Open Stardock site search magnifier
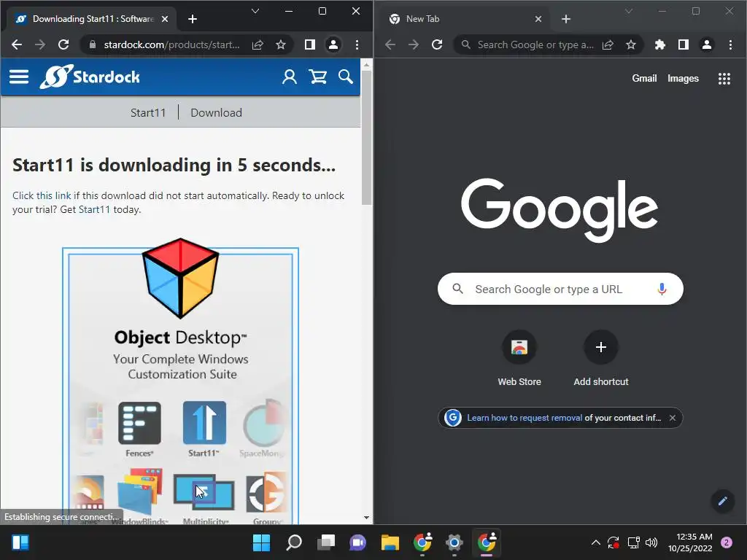747x560 pixels. point(346,77)
